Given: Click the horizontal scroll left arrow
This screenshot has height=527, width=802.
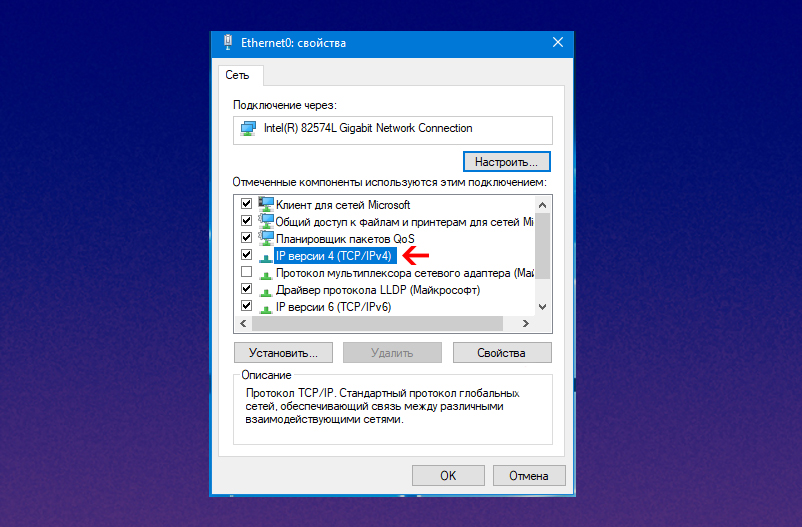Looking at the screenshot, I should point(243,323).
